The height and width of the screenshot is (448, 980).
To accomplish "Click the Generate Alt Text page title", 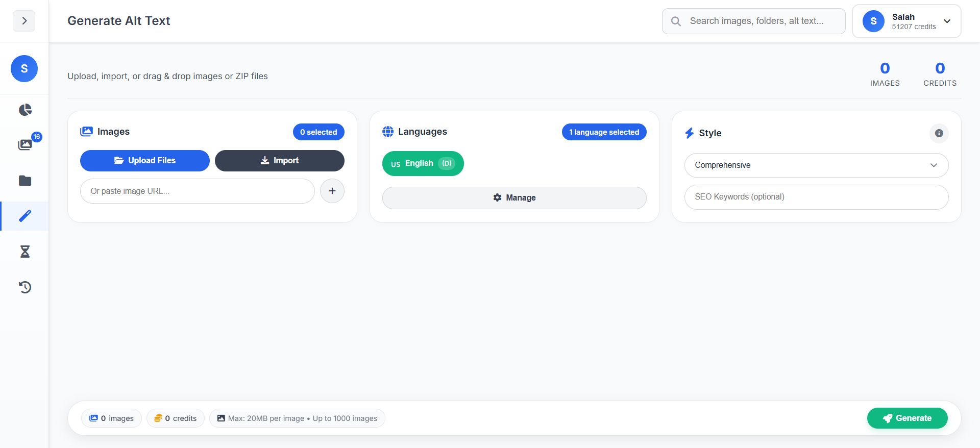I will pyautogui.click(x=119, y=21).
